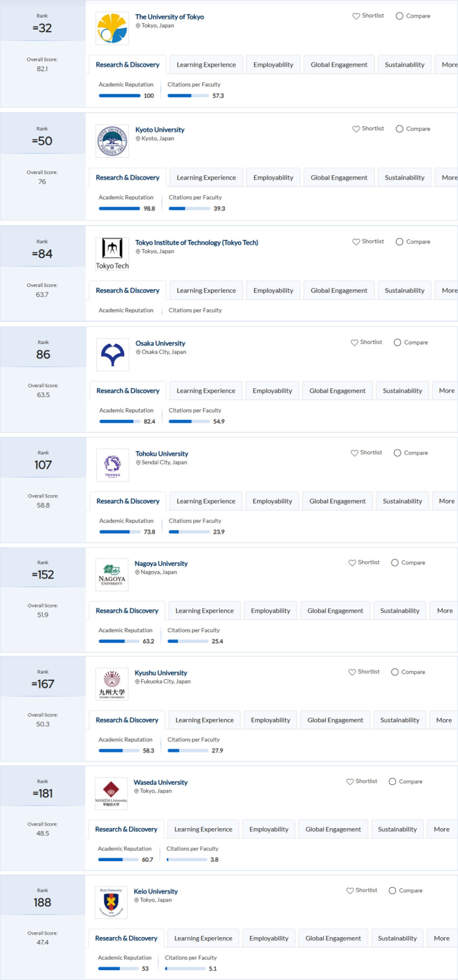Screen dimensions: 458x980
Task: Shortlist Waseda University heart icon
Action: coord(350,782)
